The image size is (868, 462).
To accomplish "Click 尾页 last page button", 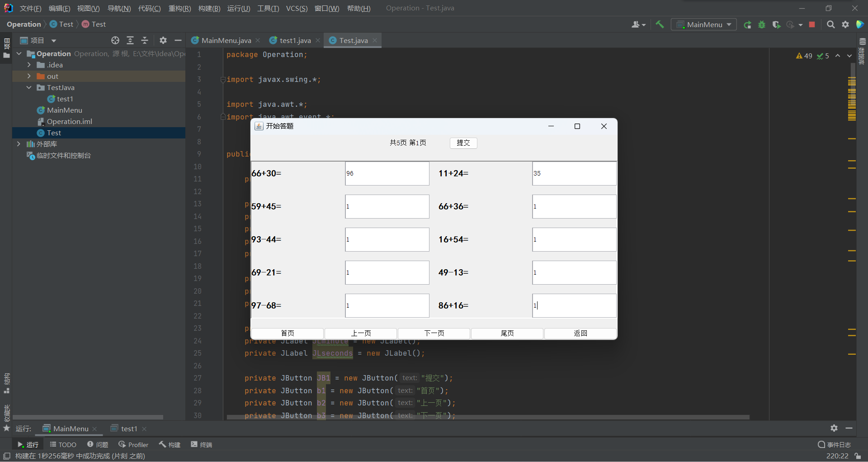I will click(507, 333).
